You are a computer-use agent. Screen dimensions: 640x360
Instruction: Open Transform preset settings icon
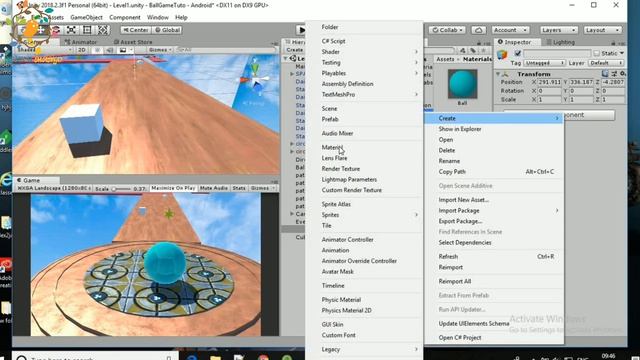click(614, 74)
